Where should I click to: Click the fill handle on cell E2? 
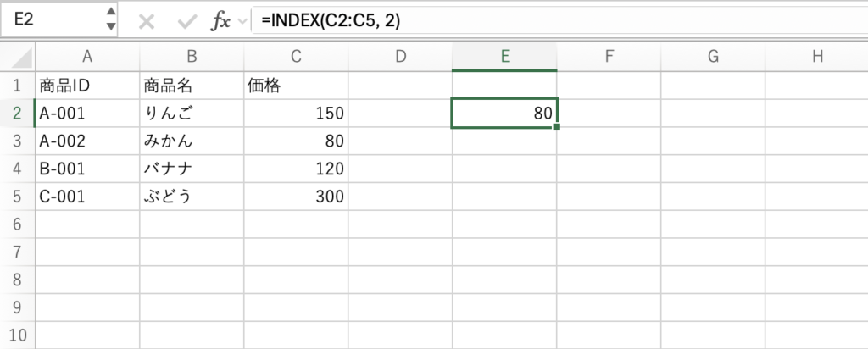pos(556,127)
